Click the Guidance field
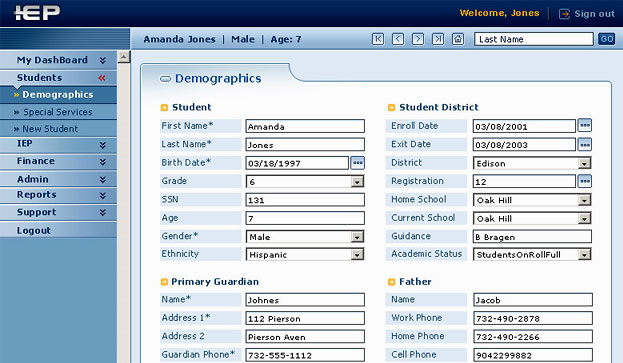Image resolution: width=623 pixels, height=363 pixels. (532, 237)
